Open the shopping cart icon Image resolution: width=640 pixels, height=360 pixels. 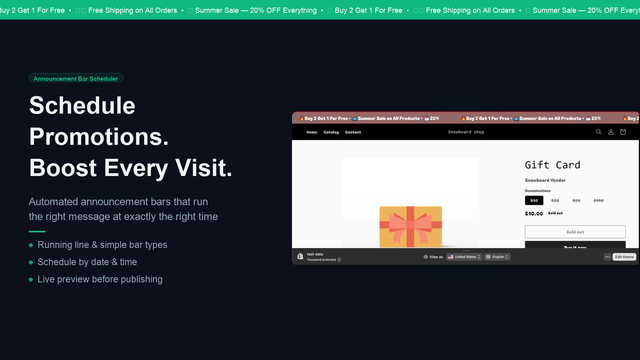click(623, 132)
